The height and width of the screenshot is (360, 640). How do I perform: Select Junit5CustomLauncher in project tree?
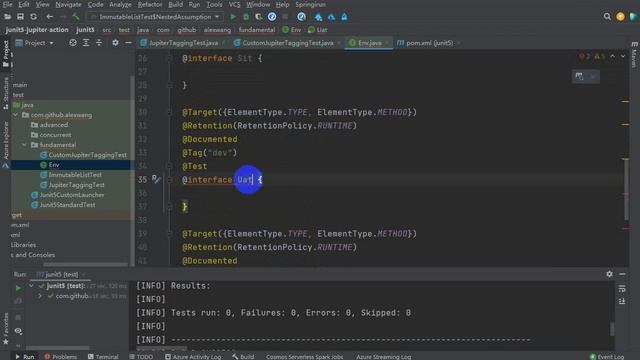72,195
